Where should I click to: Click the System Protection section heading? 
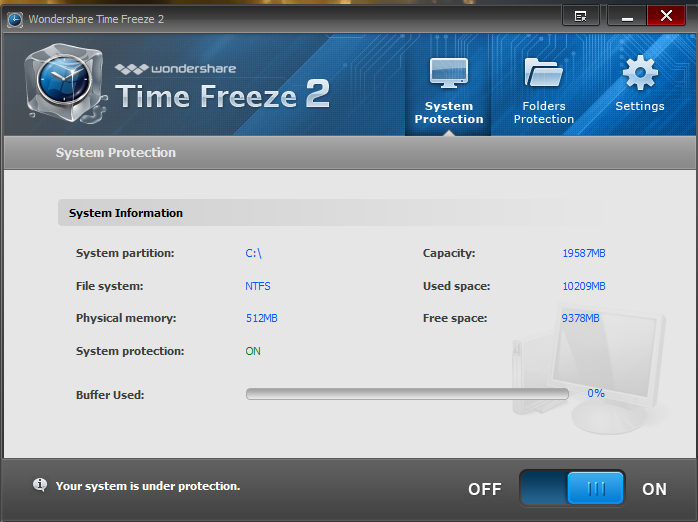pyautogui.click(x=116, y=153)
